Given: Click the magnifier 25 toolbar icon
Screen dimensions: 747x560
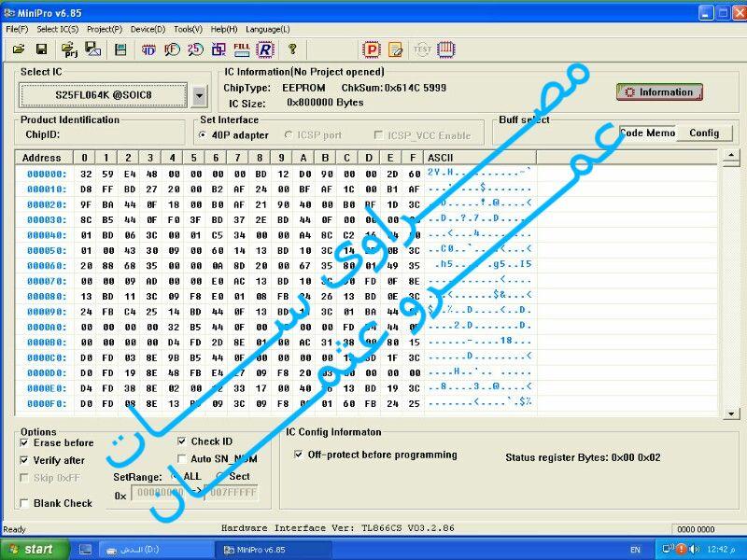Looking at the screenshot, I should pyautogui.click(x=195, y=49).
